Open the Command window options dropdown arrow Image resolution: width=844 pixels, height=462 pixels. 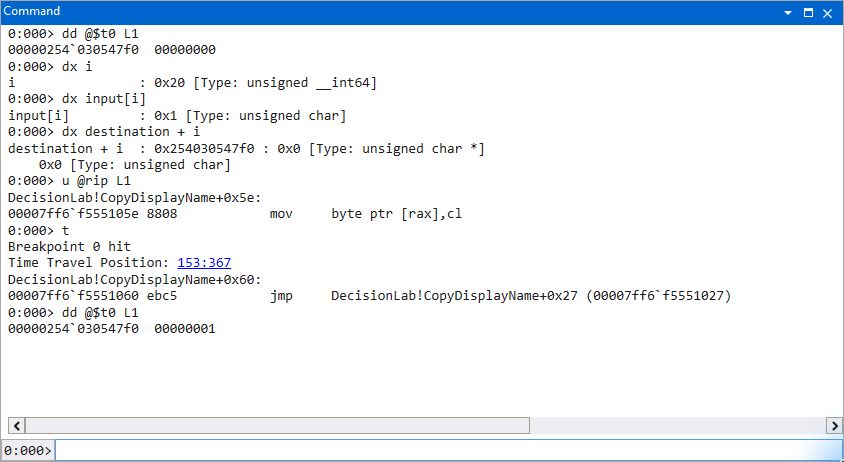point(787,13)
